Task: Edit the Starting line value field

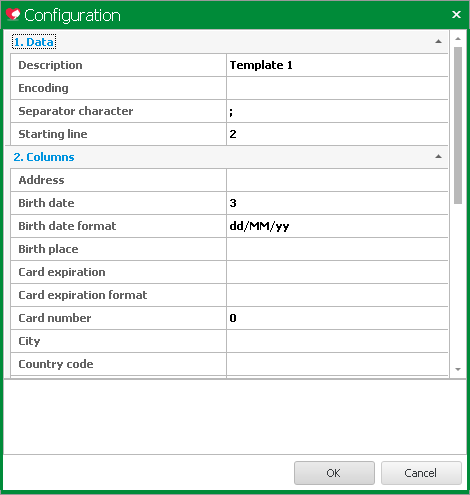Action: 337,134
